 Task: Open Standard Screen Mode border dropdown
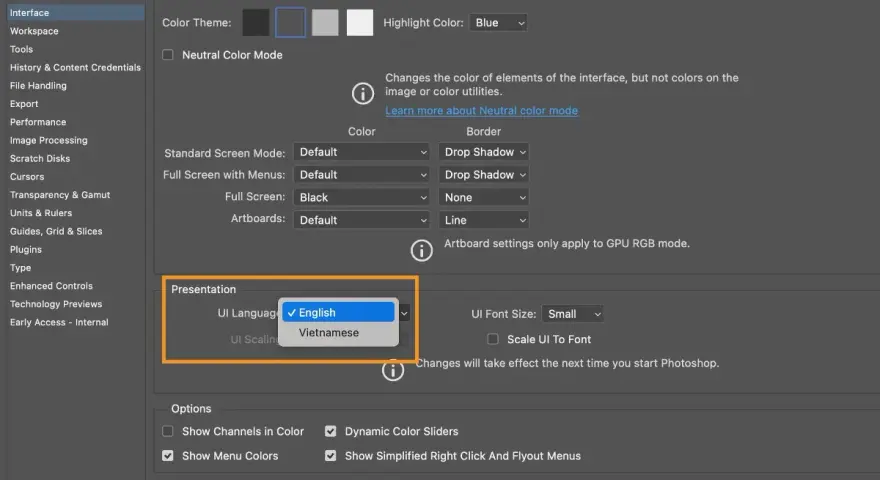[484, 152]
